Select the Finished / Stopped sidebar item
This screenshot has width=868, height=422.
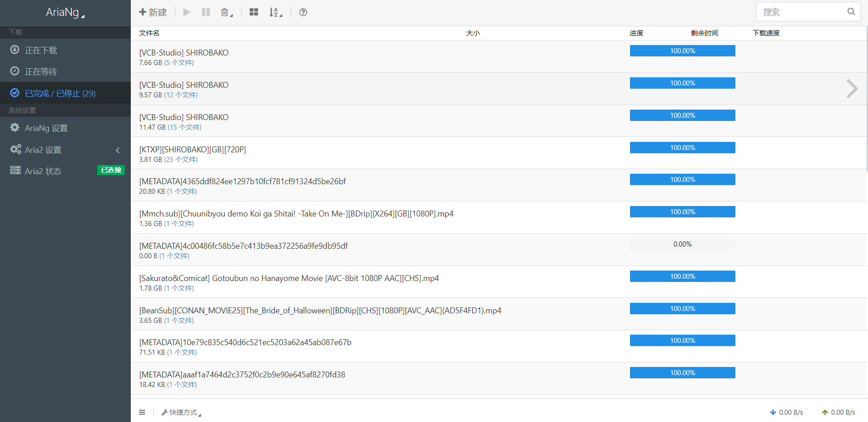60,93
